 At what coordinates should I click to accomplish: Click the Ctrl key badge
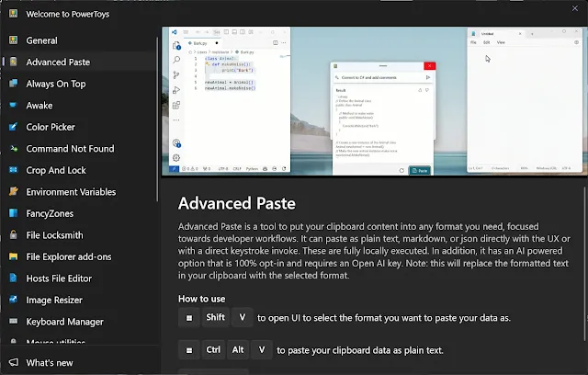[213, 350]
